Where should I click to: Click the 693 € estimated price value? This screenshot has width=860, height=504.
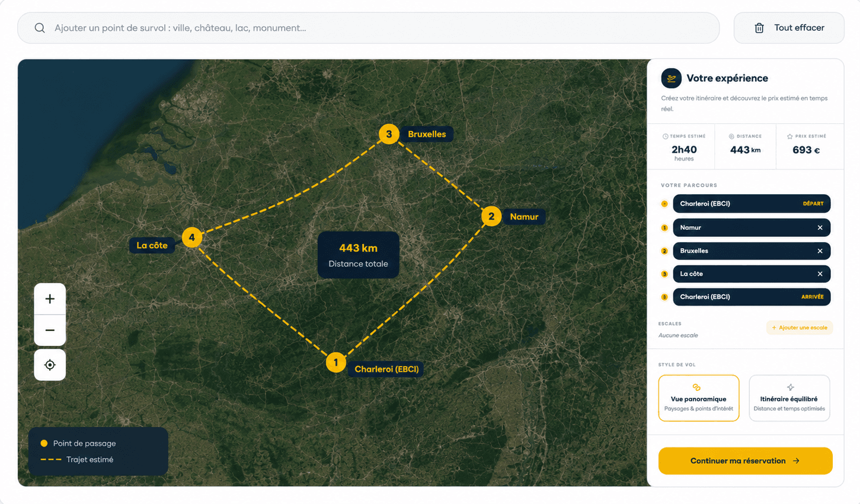coord(806,150)
